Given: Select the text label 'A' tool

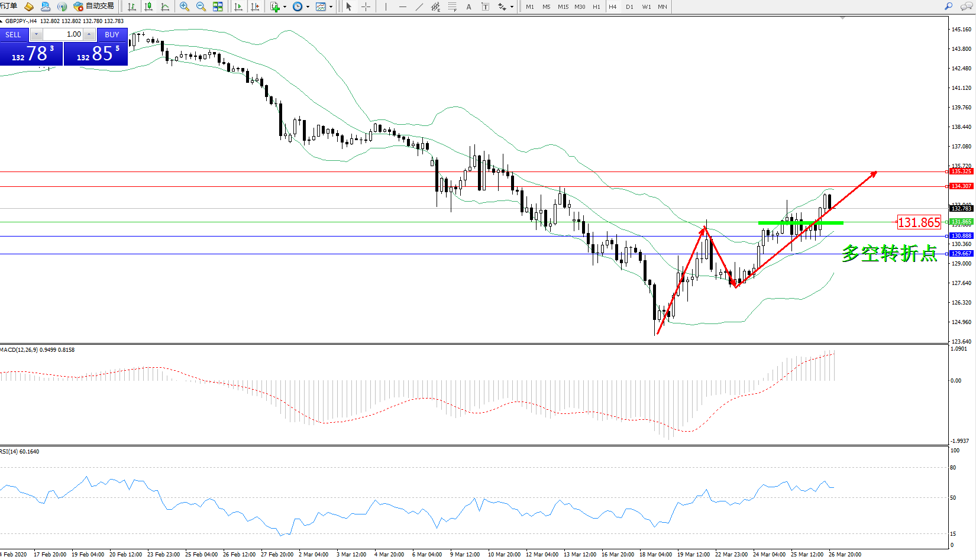Looking at the screenshot, I should [469, 7].
